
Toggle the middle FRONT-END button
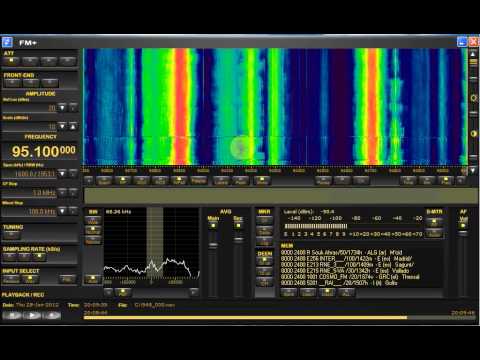point(31,83)
